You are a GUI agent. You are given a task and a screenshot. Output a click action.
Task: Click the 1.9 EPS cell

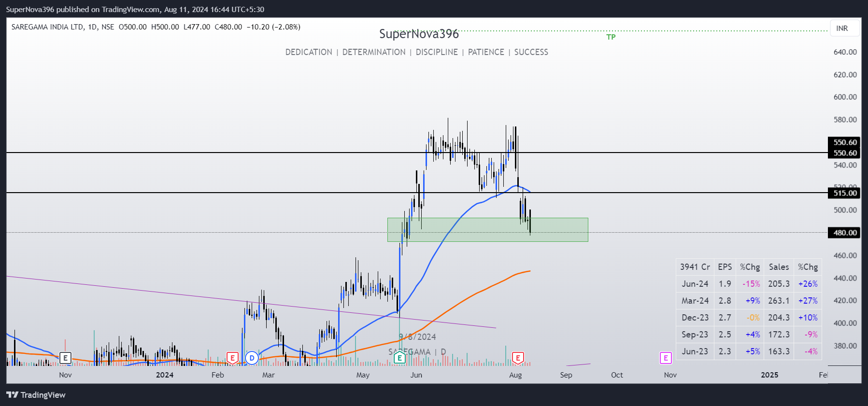[x=725, y=284]
